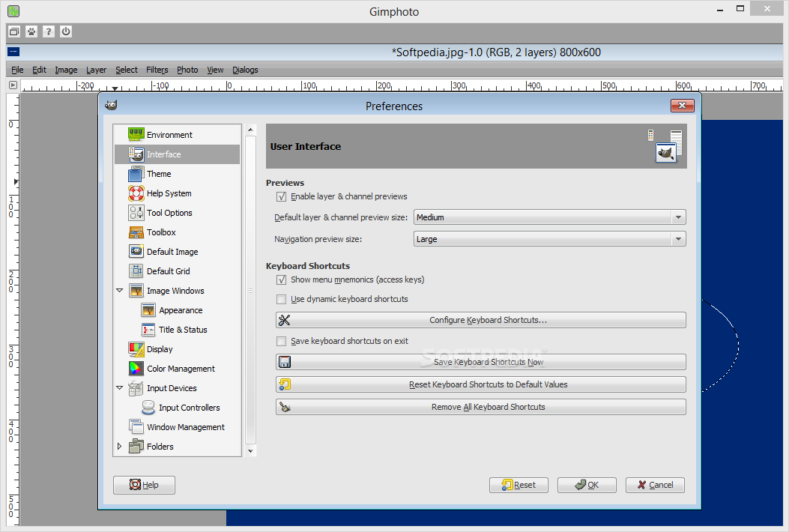The height and width of the screenshot is (532, 789).
Task: Click Configure Keyboard Shortcuts button
Action: pos(480,320)
